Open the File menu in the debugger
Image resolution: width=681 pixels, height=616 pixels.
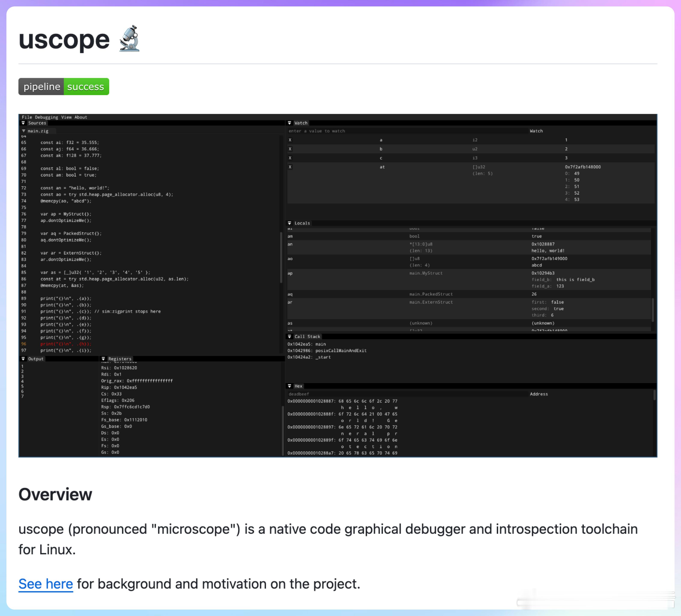click(27, 117)
